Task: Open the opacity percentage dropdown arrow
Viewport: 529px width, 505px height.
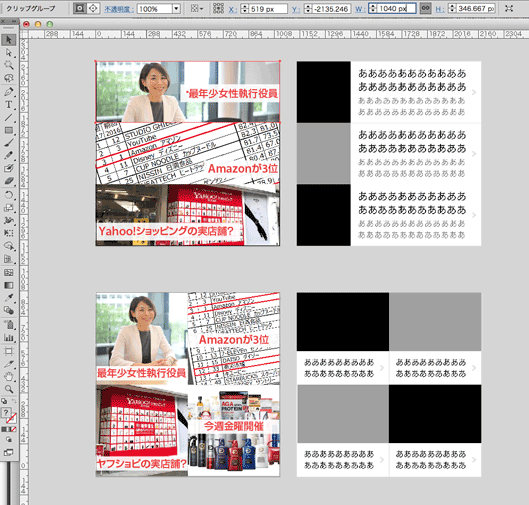Action: click(176, 9)
